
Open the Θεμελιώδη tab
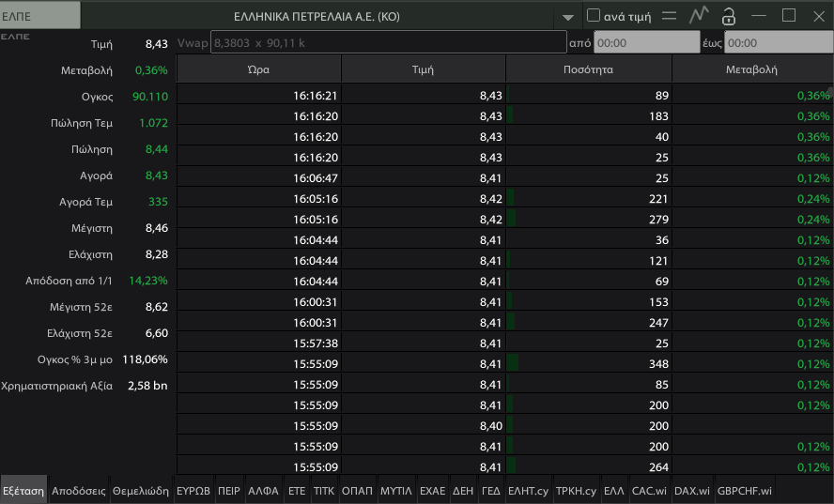[141, 491]
